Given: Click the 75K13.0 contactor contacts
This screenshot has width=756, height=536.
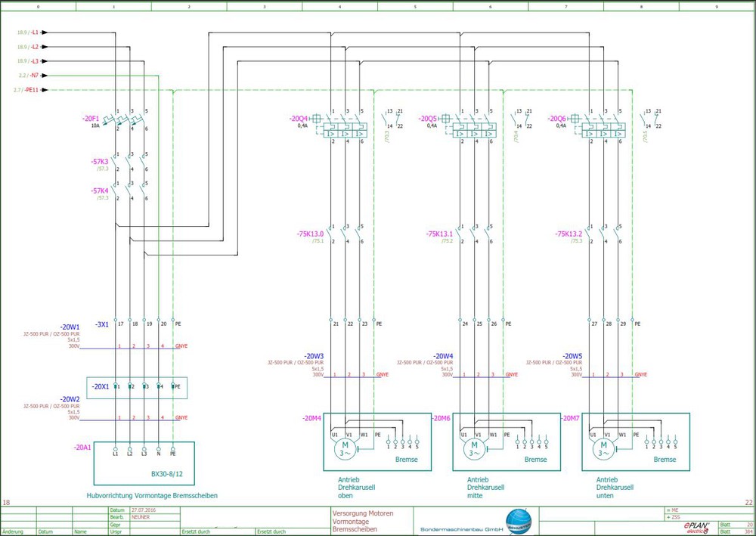Looking at the screenshot, I should click(x=345, y=234).
